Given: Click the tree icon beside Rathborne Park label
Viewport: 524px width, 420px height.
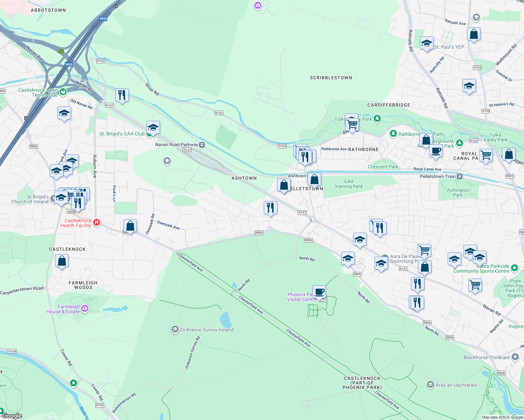Looking at the screenshot, I should [393, 134].
